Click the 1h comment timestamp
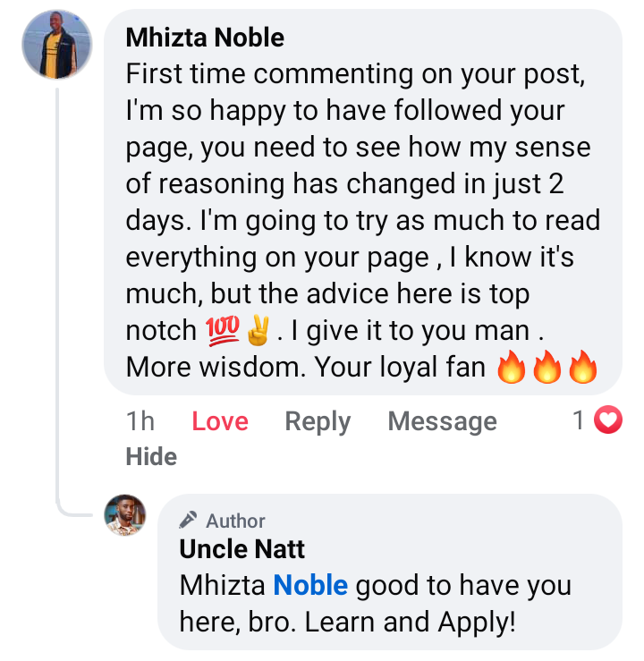 (140, 421)
